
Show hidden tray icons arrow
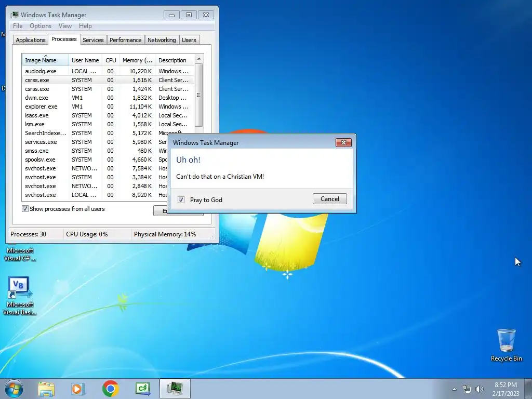pyautogui.click(x=454, y=389)
